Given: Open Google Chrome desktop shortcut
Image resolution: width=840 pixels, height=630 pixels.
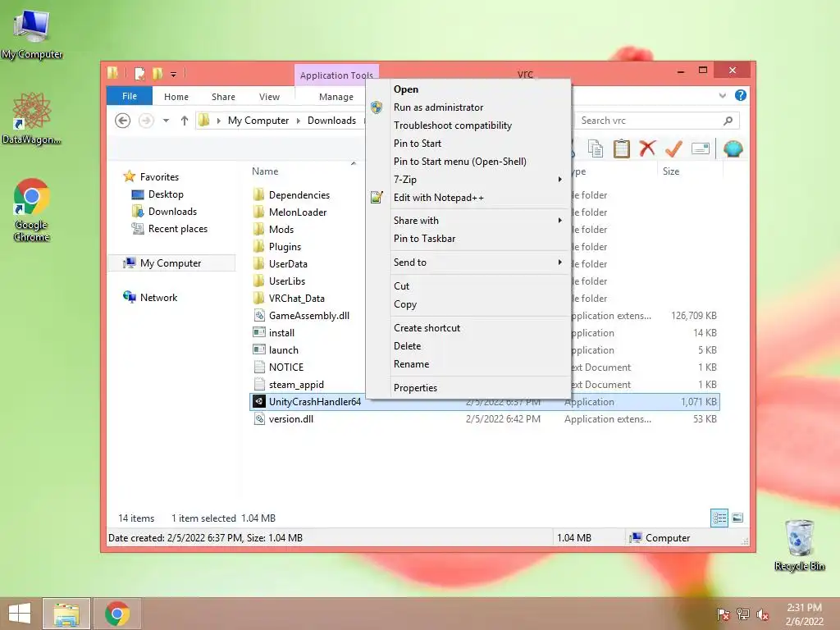Looking at the screenshot, I should (x=31, y=209).
